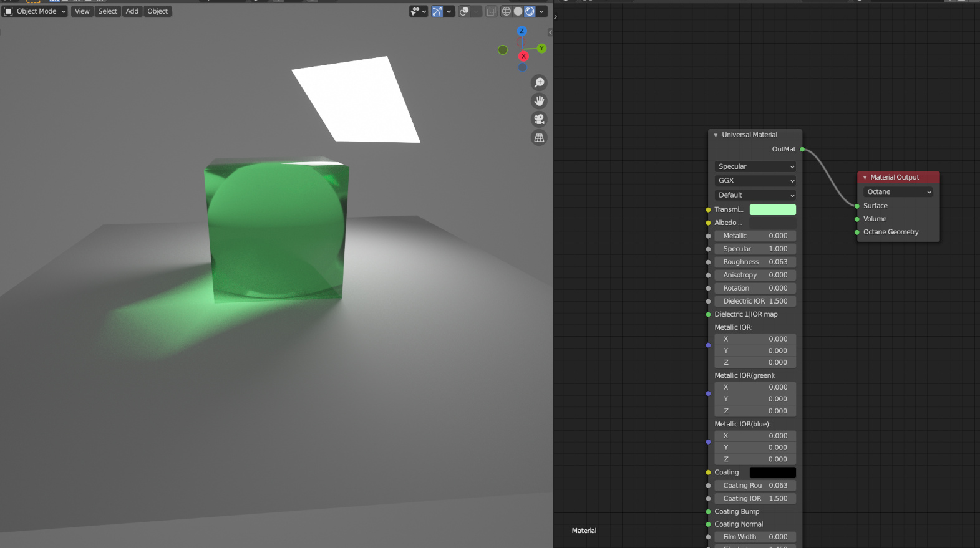Click the Y axis on navigation gizmo
The height and width of the screenshot is (548, 980).
click(x=541, y=48)
